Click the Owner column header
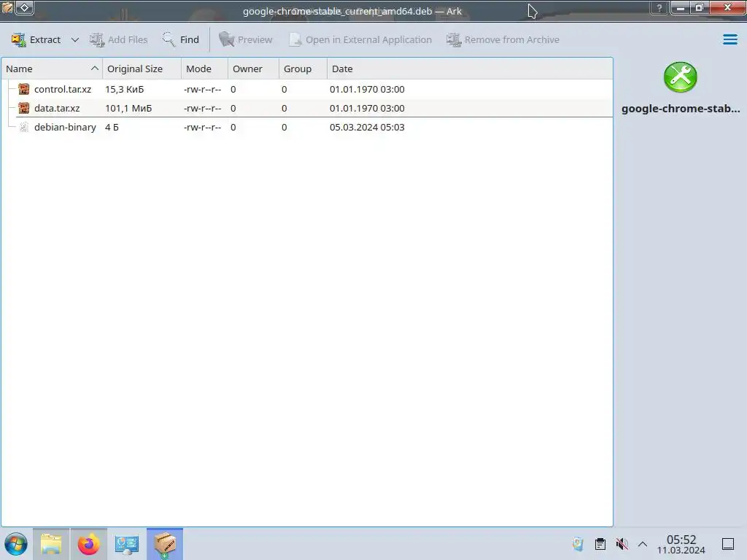The width and height of the screenshot is (747, 560). click(253, 69)
